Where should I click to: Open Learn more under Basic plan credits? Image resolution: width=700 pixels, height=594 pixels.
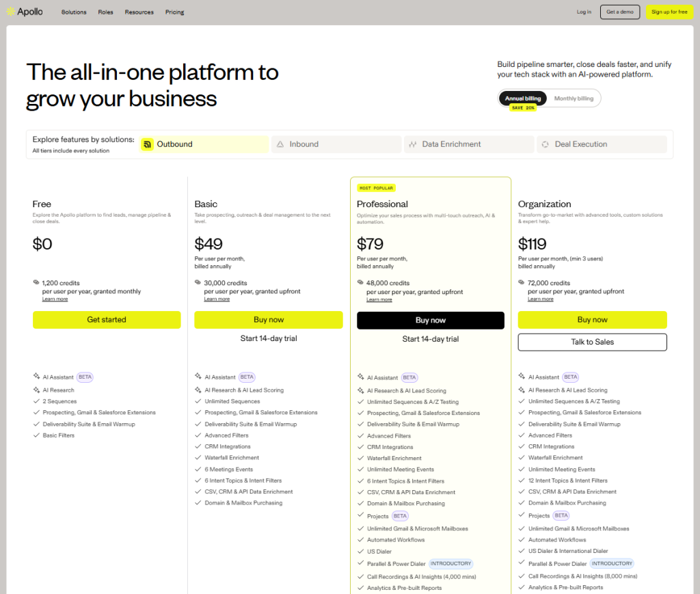click(x=217, y=298)
